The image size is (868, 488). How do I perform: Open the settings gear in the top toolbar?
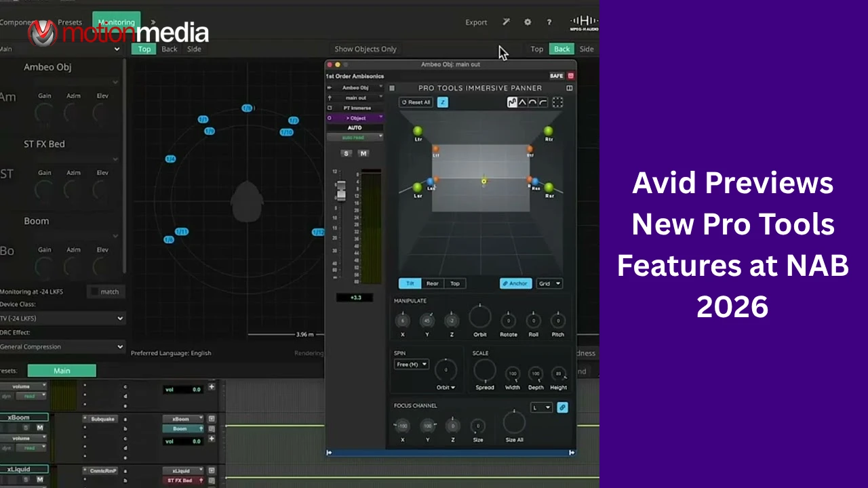(x=528, y=22)
